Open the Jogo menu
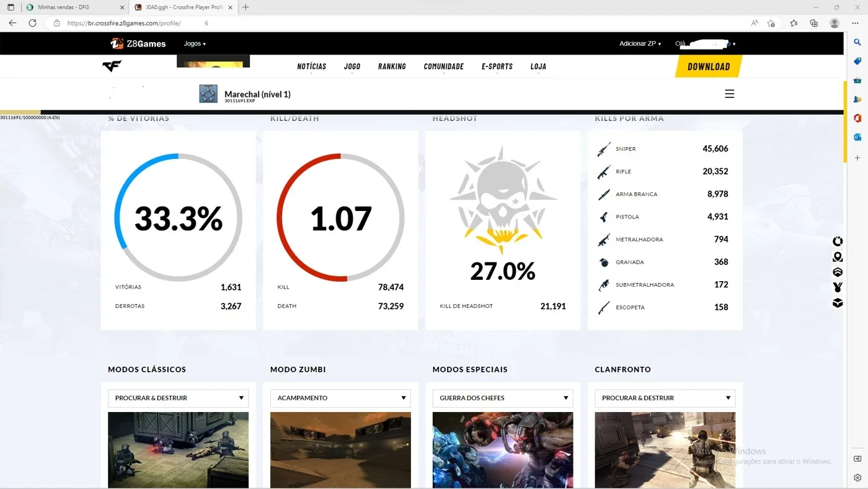The width and height of the screenshot is (868, 489). (x=352, y=66)
